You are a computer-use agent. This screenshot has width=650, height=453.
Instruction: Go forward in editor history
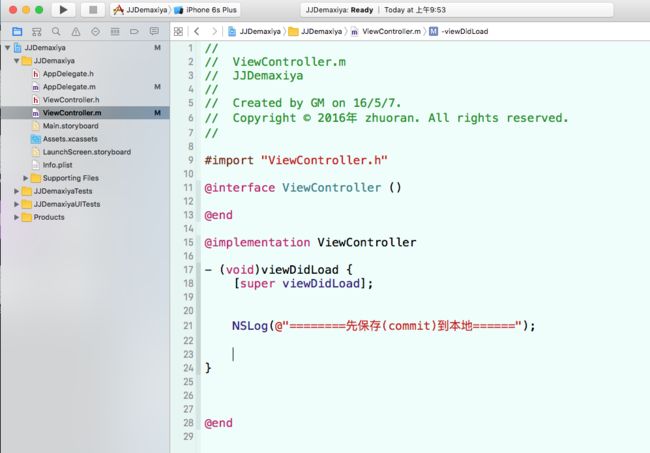pyautogui.click(x=214, y=31)
